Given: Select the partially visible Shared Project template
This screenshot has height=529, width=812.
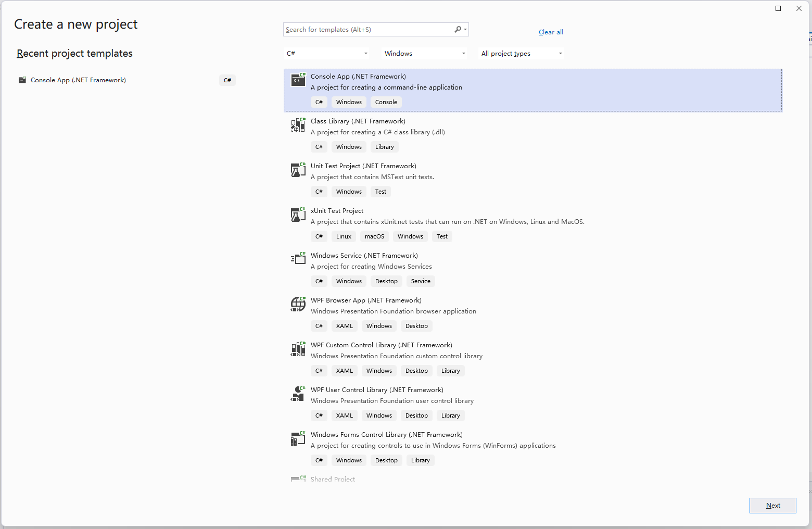Looking at the screenshot, I should [x=333, y=479].
